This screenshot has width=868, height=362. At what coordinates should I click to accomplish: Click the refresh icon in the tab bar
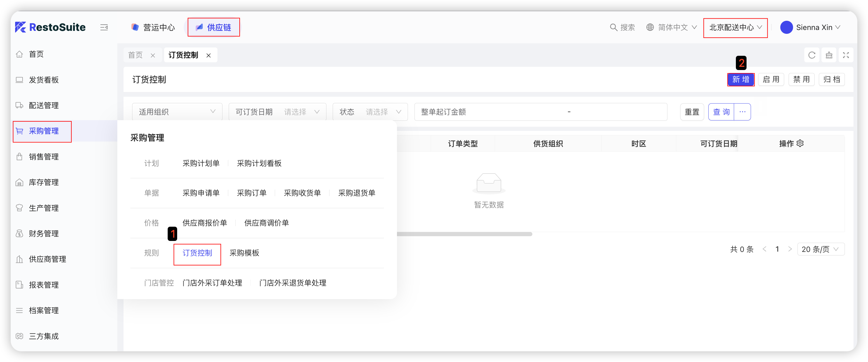(812, 55)
